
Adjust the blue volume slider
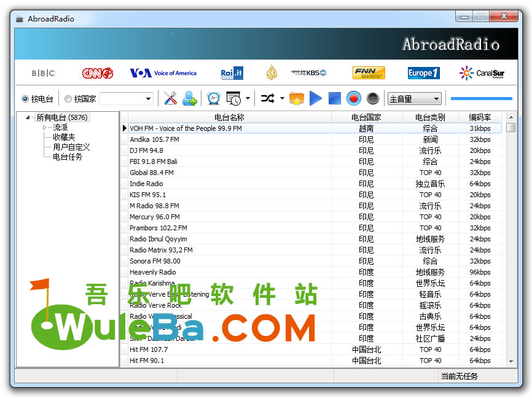tap(481, 99)
